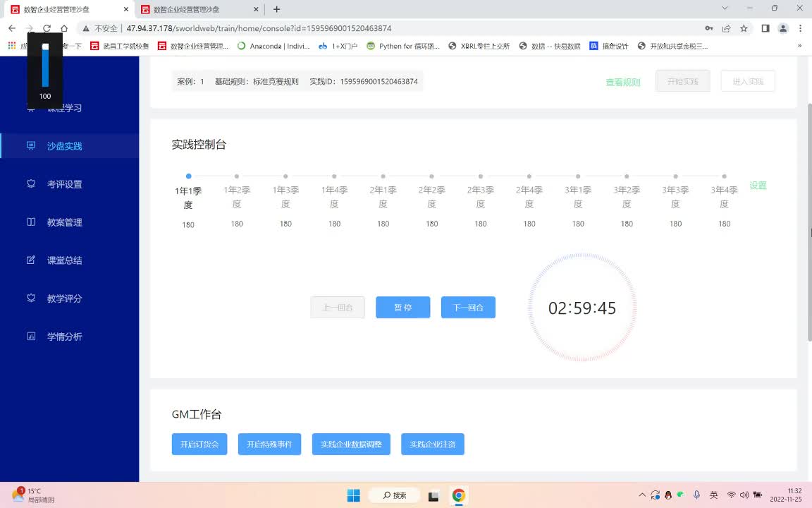Click the 课堂总结 edit icon
Image resolution: width=812 pixels, height=508 pixels.
point(31,260)
